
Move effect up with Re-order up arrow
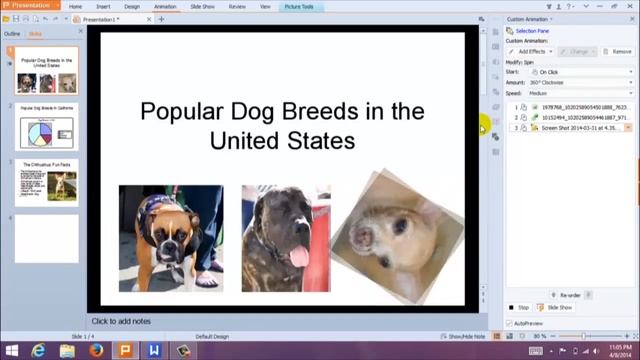553,295
